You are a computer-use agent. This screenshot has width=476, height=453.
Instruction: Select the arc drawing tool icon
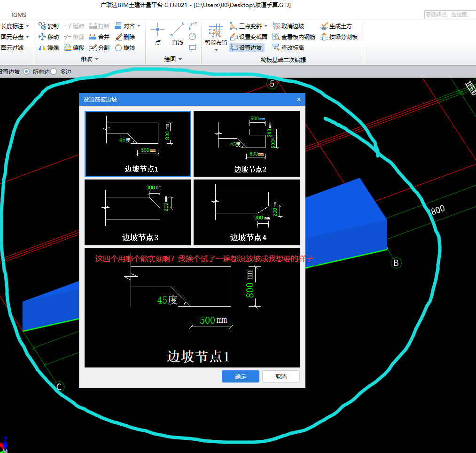coord(193,26)
